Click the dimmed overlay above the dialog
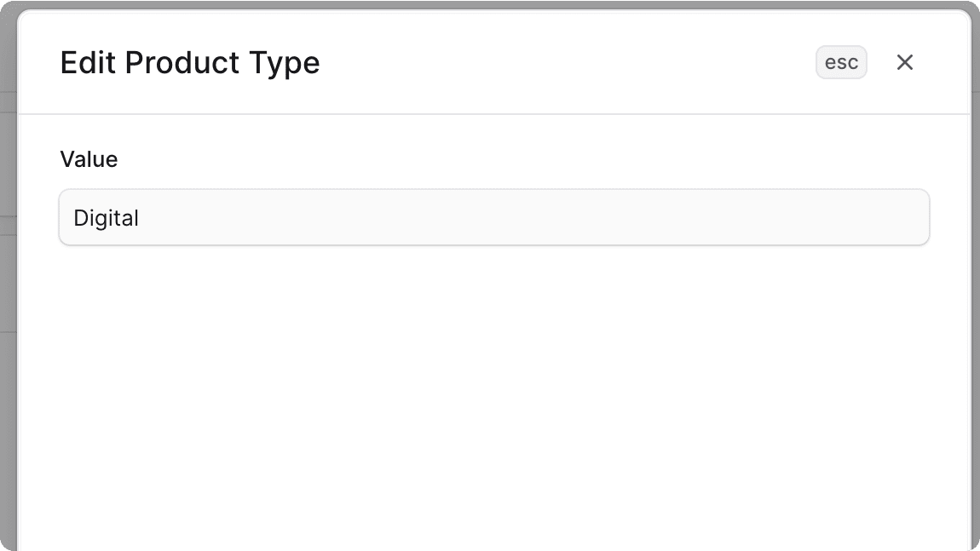Viewport: 980px width, 551px height. tap(490, 4)
